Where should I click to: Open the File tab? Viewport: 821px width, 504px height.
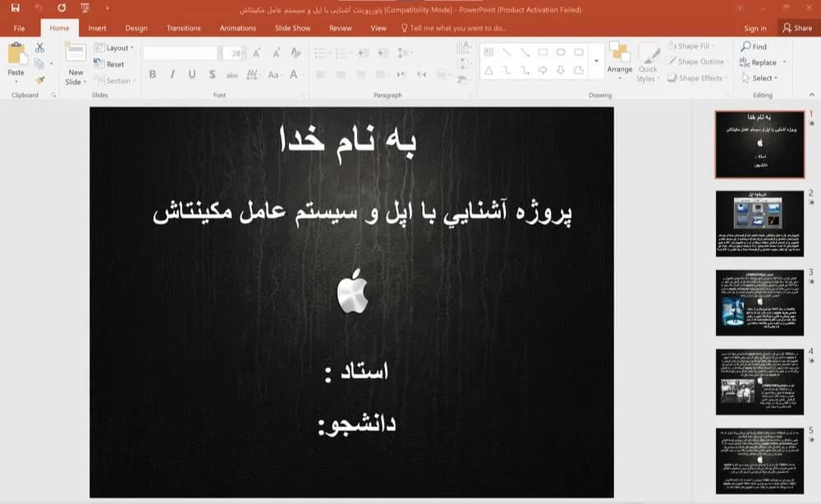tap(20, 28)
